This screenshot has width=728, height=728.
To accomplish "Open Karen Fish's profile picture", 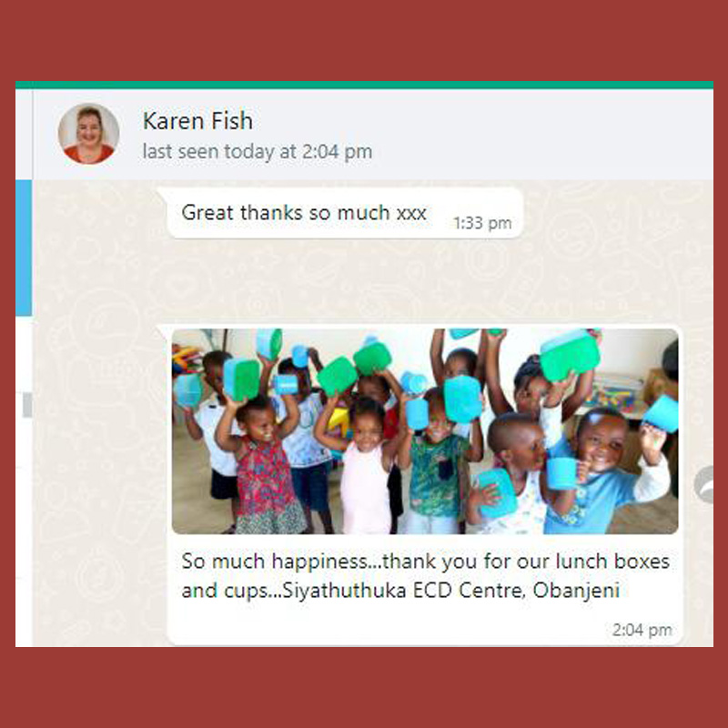I will click(88, 134).
